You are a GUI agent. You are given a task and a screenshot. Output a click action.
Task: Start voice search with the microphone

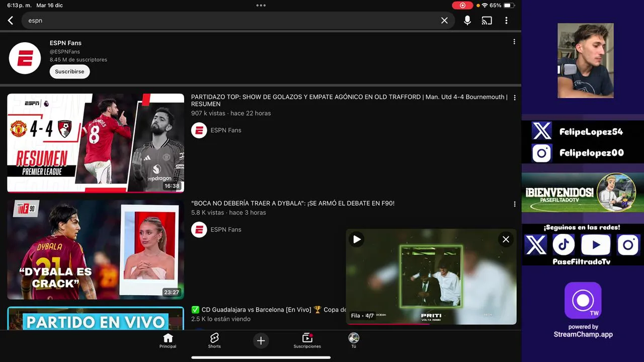tap(467, 21)
